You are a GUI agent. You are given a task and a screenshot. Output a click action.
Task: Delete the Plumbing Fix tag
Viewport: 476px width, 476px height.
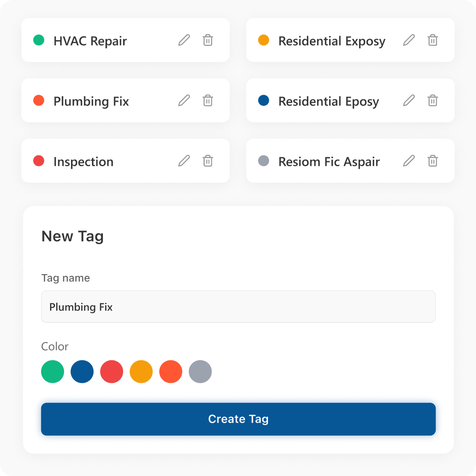click(208, 101)
